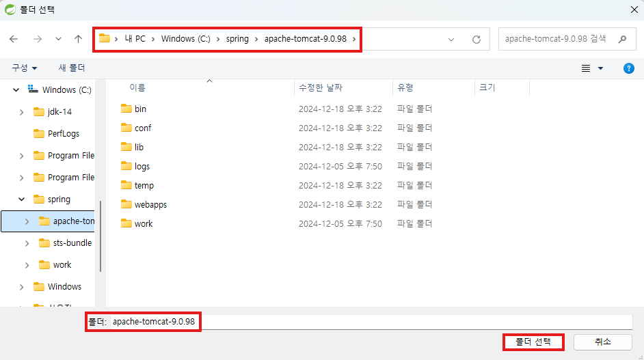Image resolution: width=644 pixels, height=360 pixels.
Task: Click the logs date '2024-12-05 오후 7:50'
Action: pyautogui.click(x=340, y=166)
